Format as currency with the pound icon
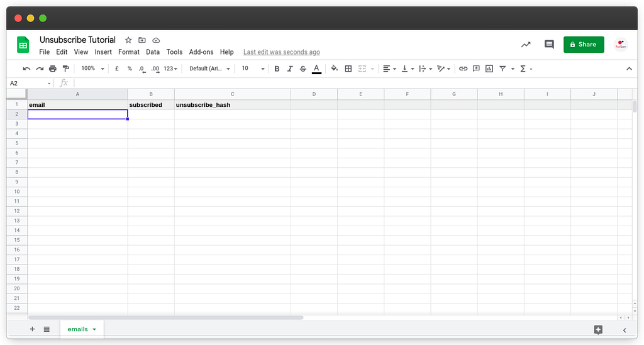This screenshot has width=644, height=345. [117, 68]
